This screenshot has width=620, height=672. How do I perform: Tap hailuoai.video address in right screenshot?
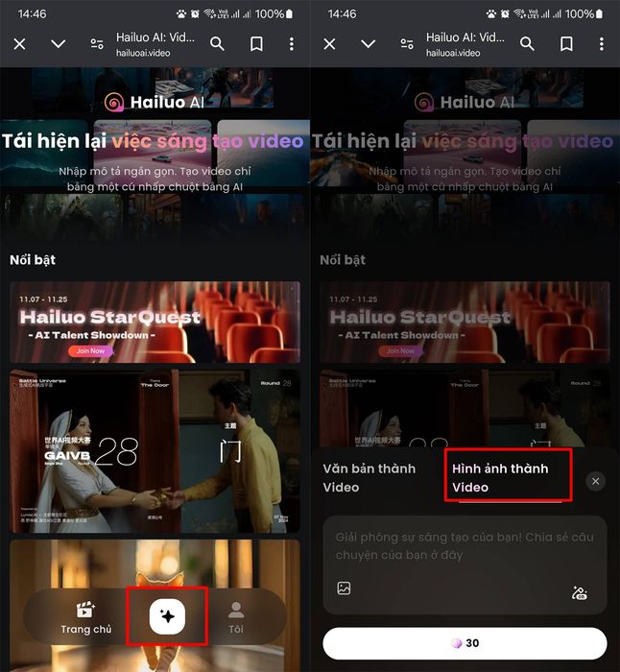click(x=453, y=53)
